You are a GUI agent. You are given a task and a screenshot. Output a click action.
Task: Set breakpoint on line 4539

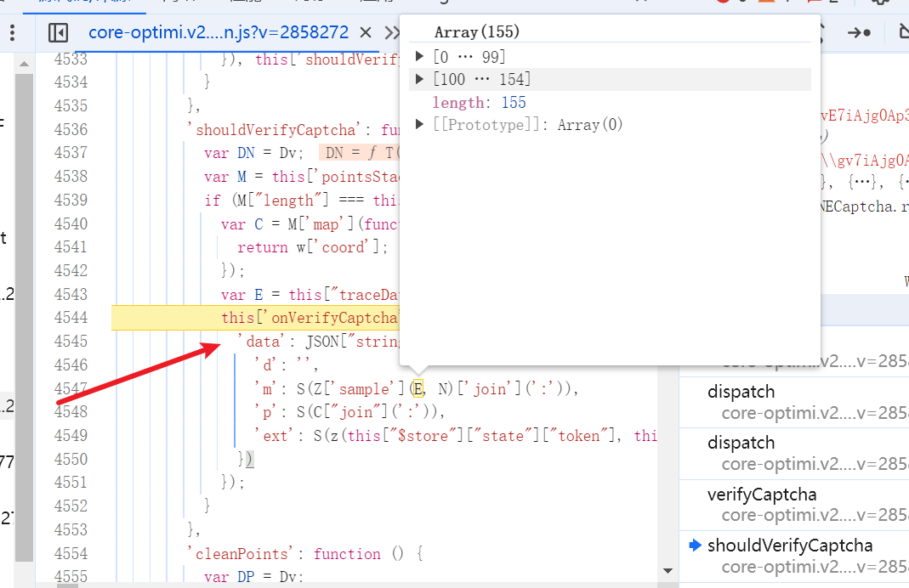click(71, 200)
